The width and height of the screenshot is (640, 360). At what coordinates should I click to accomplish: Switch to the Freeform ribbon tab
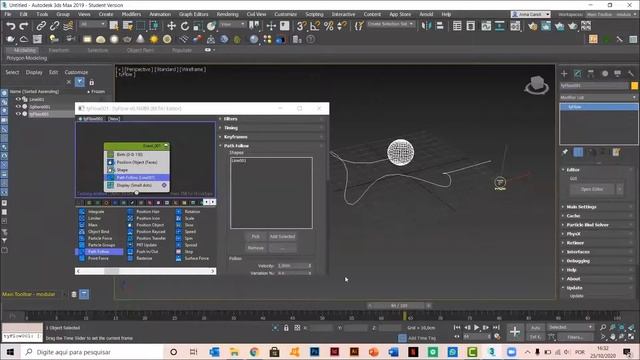pyautogui.click(x=59, y=50)
